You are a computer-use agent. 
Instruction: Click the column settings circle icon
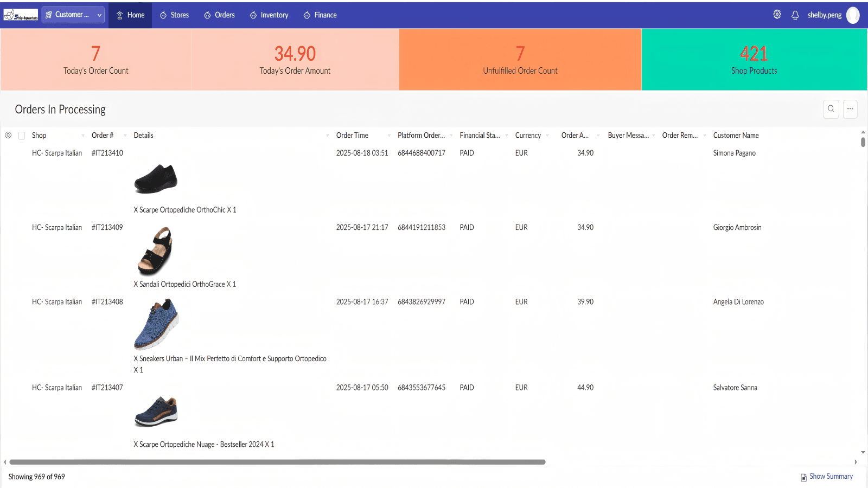click(8, 135)
